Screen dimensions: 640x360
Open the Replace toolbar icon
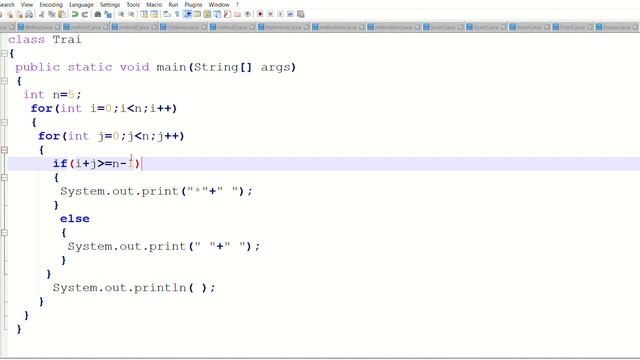(108, 14)
